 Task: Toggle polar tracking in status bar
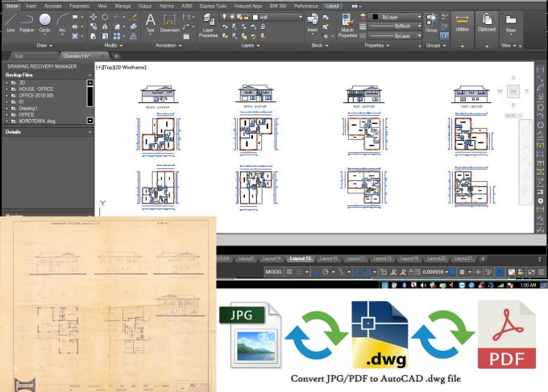tap(326, 272)
